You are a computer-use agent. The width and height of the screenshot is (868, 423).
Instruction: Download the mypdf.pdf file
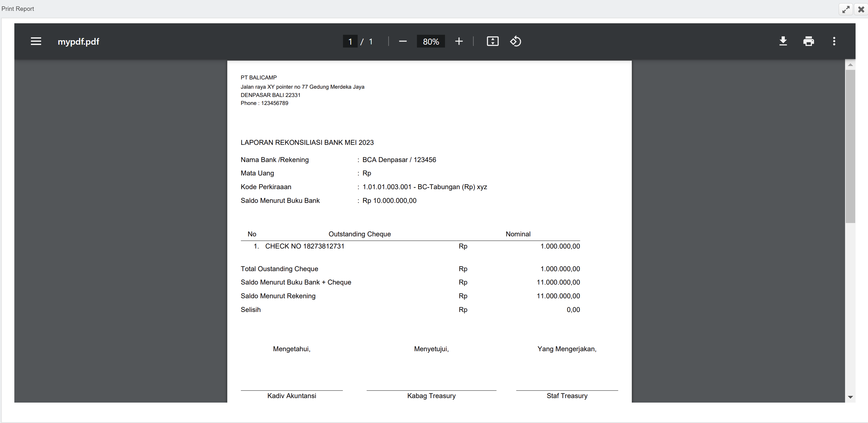[783, 41]
